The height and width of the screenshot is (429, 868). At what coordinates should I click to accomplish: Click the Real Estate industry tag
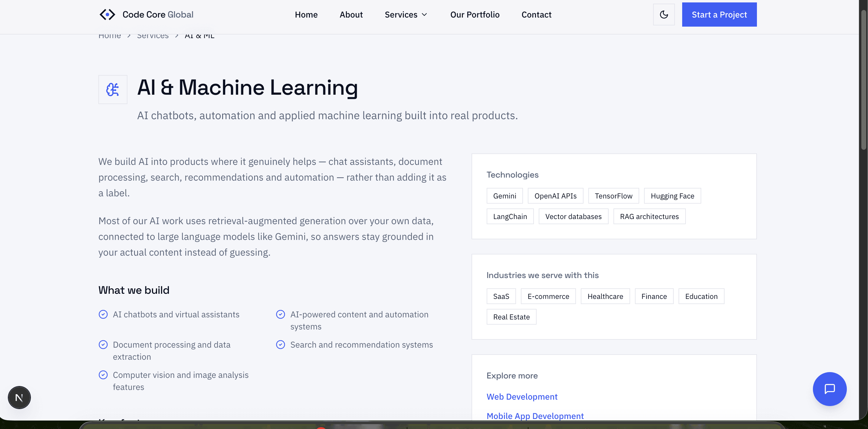(x=511, y=317)
